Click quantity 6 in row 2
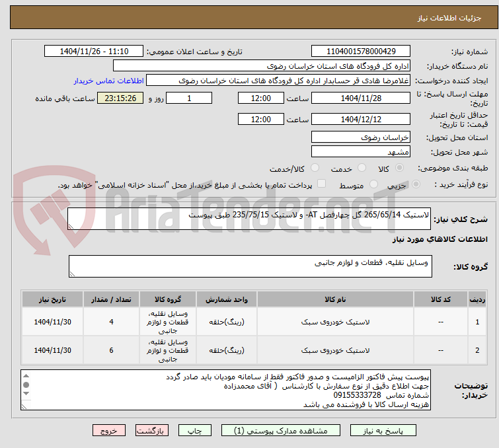 [x=111, y=350]
